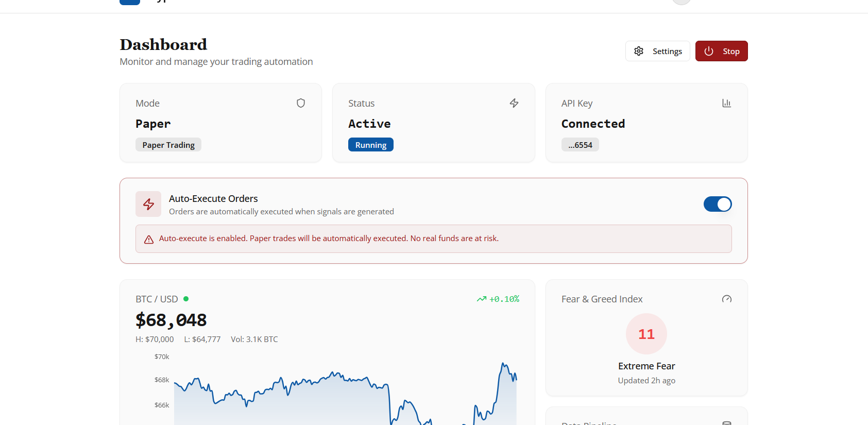Click the Fear & Greed value 11 circle
This screenshot has height=425, width=868.
tap(646, 334)
